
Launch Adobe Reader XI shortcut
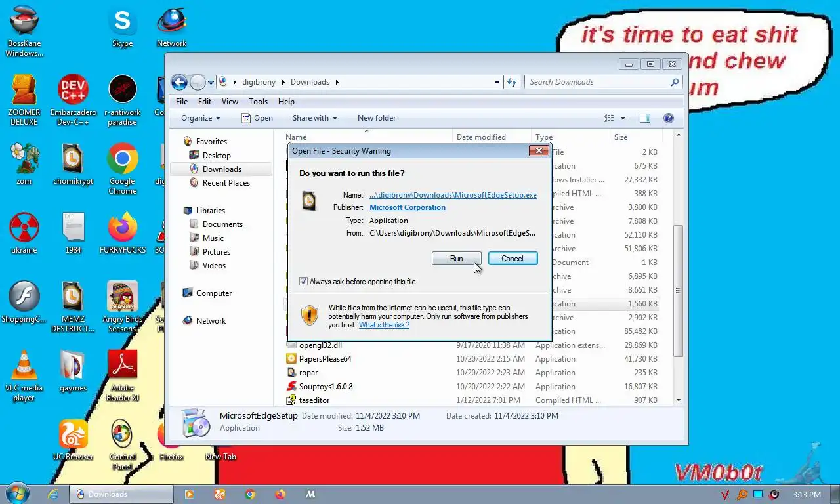coord(122,375)
